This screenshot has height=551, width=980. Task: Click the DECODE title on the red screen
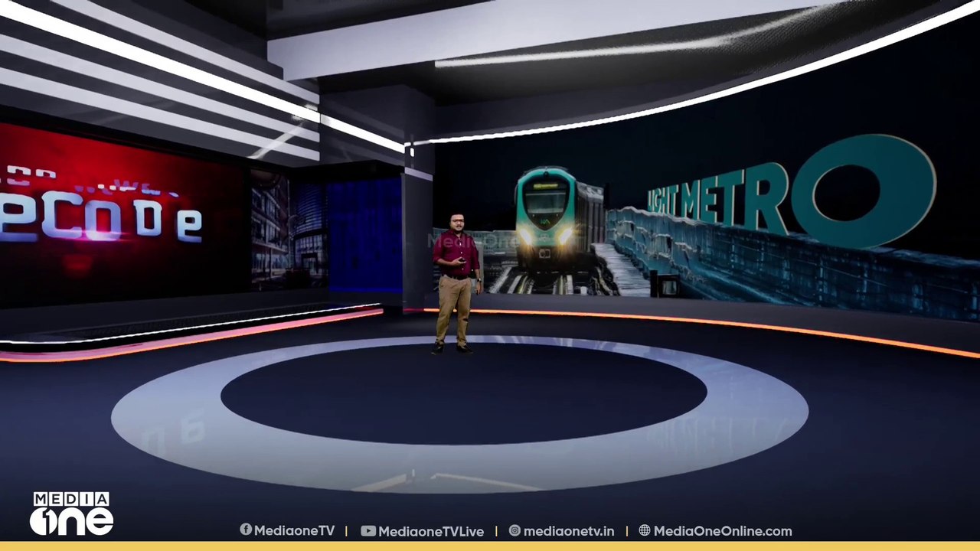pyautogui.click(x=101, y=218)
